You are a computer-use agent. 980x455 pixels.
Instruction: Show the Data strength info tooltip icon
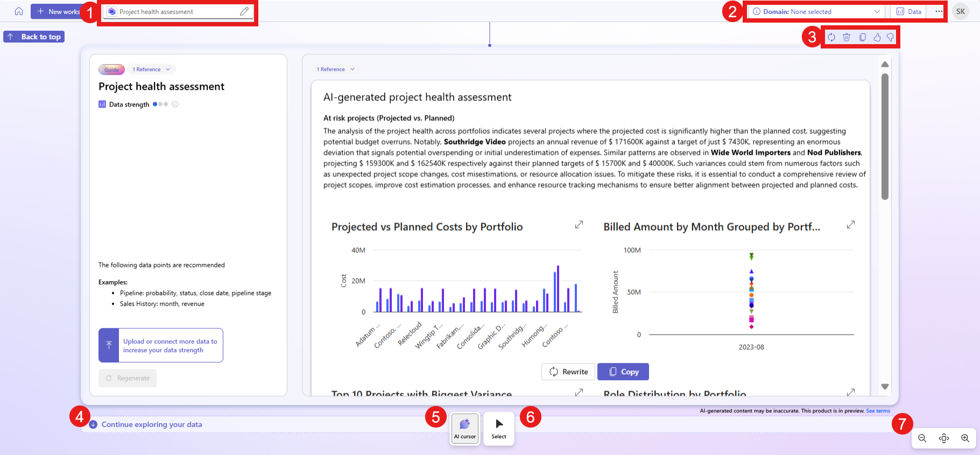(175, 104)
